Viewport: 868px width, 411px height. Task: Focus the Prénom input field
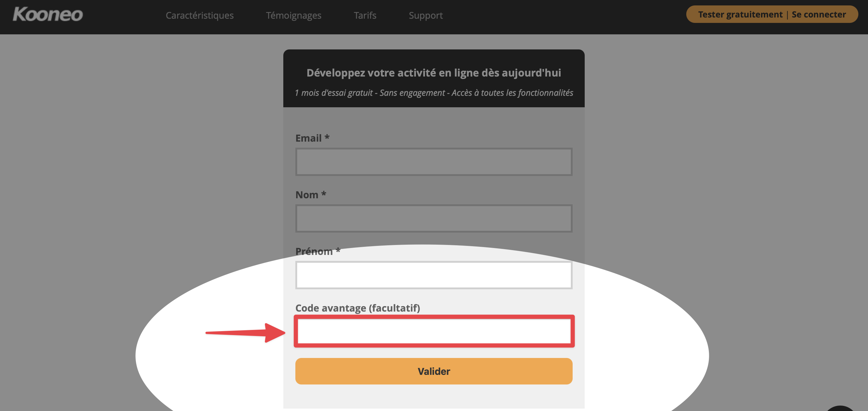(434, 275)
